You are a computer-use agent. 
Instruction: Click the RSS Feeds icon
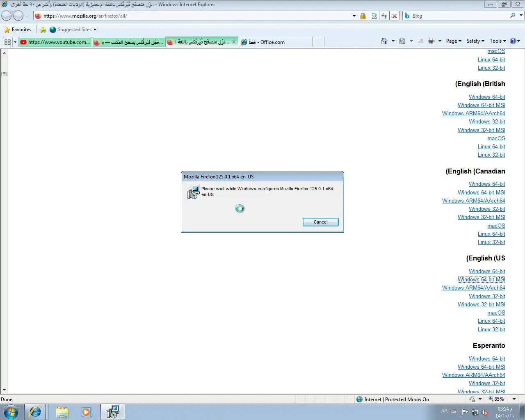[x=402, y=41]
